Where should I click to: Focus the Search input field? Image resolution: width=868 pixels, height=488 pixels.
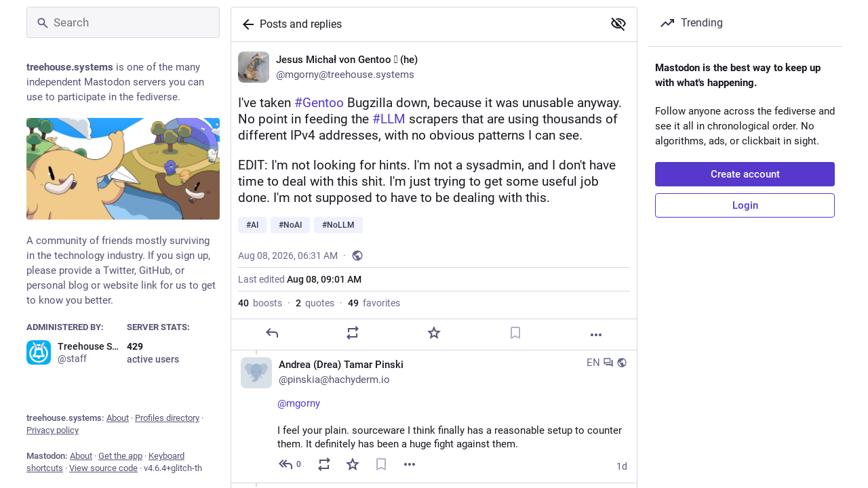pos(123,23)
